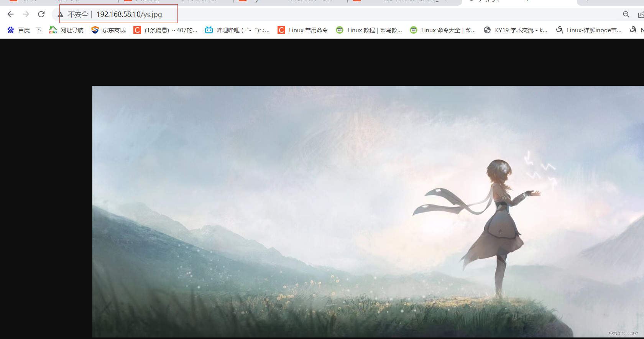644x339 pixels.
Task: Go forward to the next page
Action: [x=26, y=14]
